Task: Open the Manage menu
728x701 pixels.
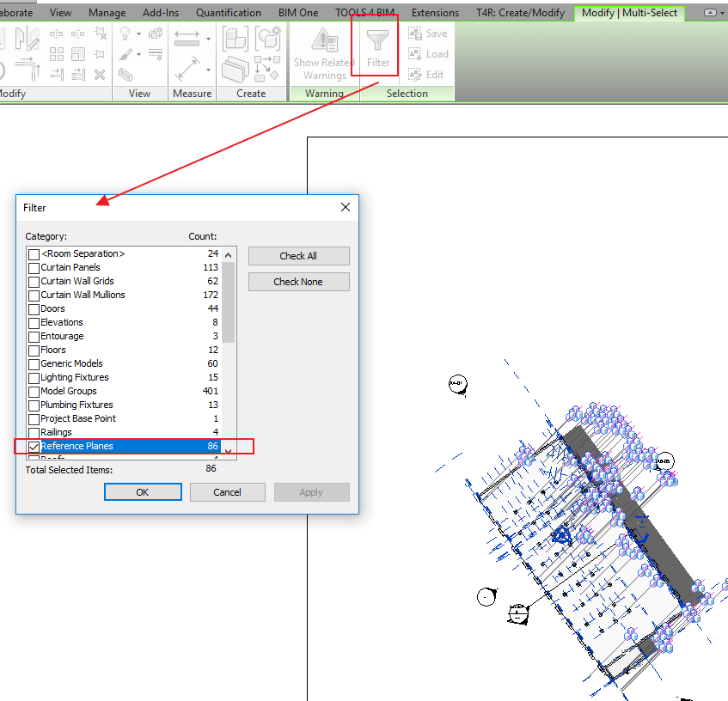Action: (x=107, y=13)
